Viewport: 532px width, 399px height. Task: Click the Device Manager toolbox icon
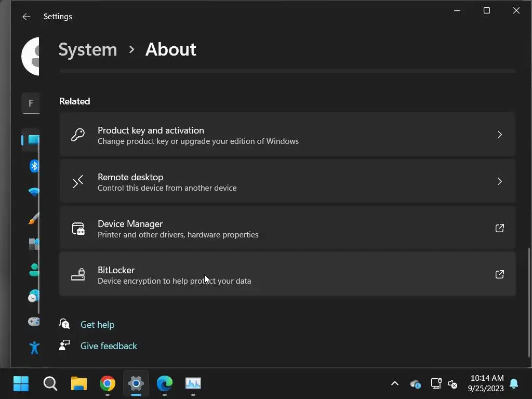(x=78, y=229)
